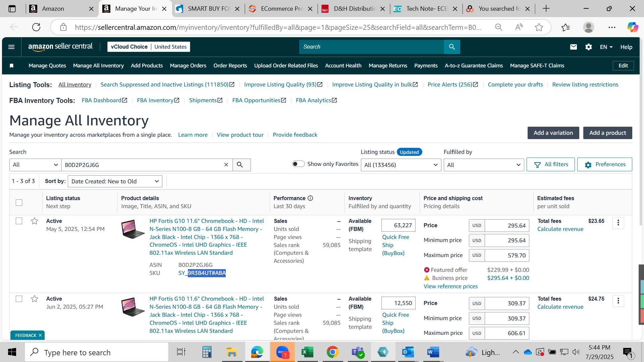Click the browser favorites star icon
Viewport: 644px width, 362px height.
pos(539,27)
